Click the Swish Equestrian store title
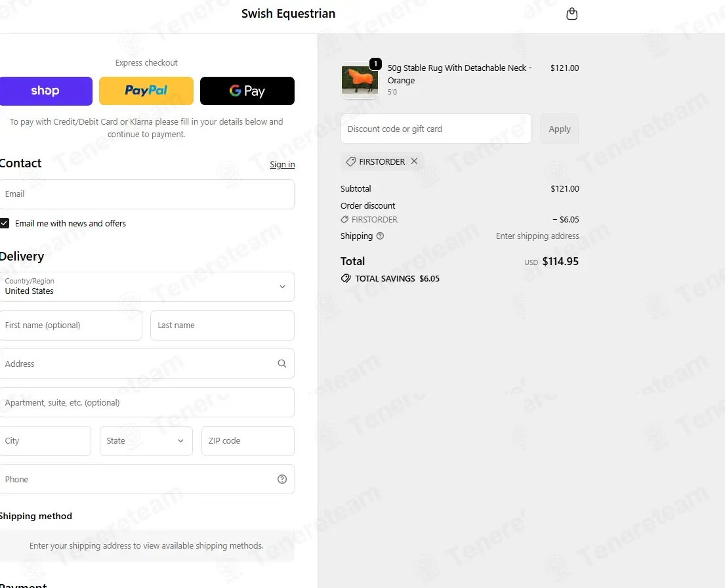Screen dimensions: 725x588 click(289, 14)
